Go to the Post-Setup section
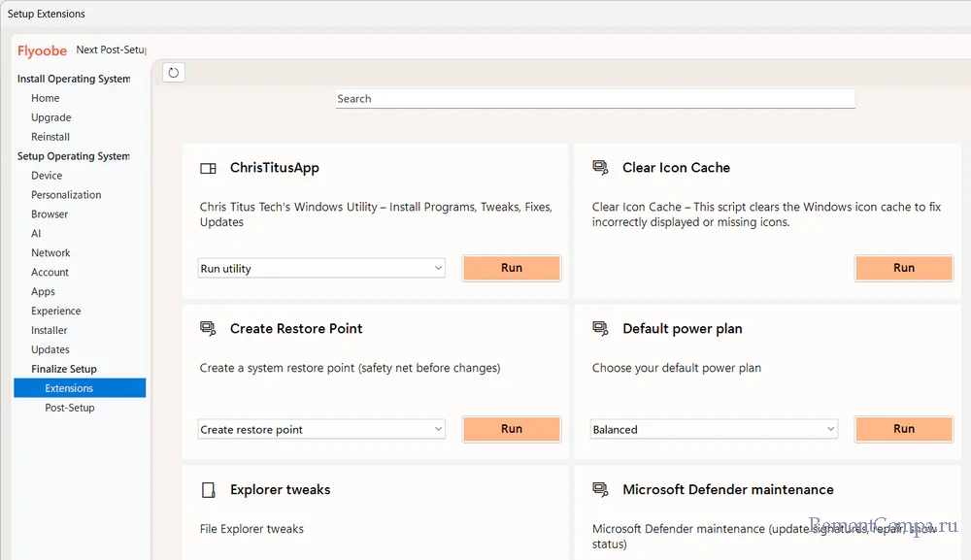 point(70,408)
